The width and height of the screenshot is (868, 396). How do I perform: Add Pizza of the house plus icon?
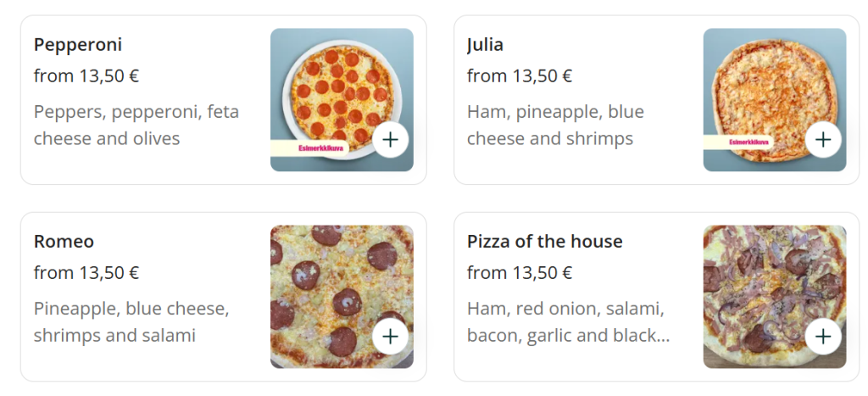click(823, 336)
